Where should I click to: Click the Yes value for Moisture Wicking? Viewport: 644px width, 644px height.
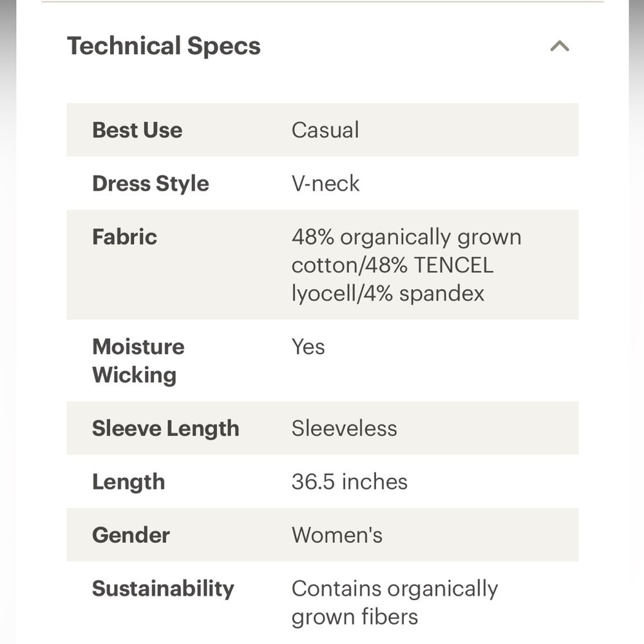click(308, 346)
